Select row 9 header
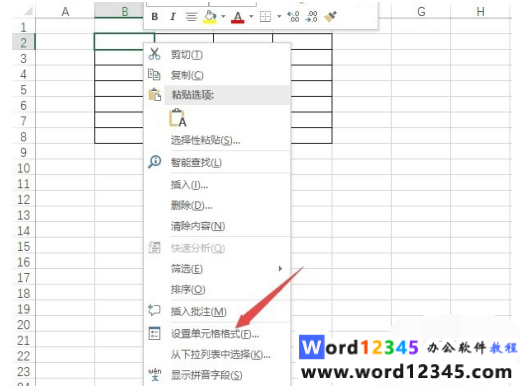This screenshot has height=388, width=522. (23, 152)
